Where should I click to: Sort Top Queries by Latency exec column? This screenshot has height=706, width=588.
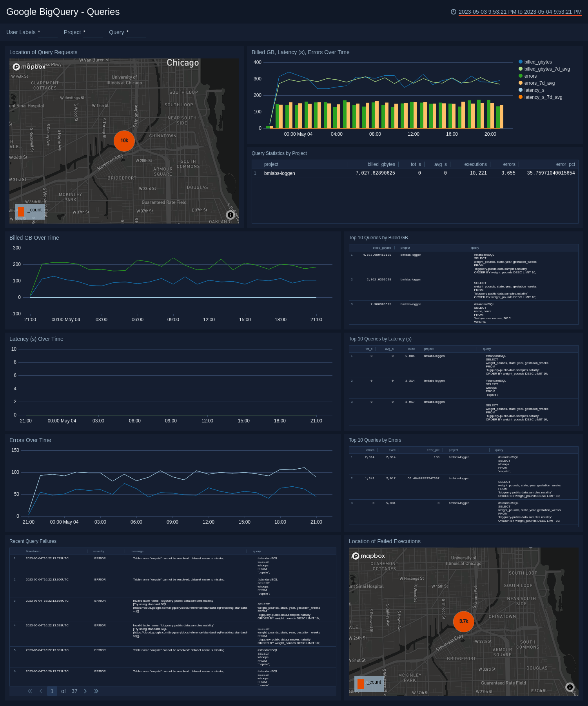pos(411,349)
